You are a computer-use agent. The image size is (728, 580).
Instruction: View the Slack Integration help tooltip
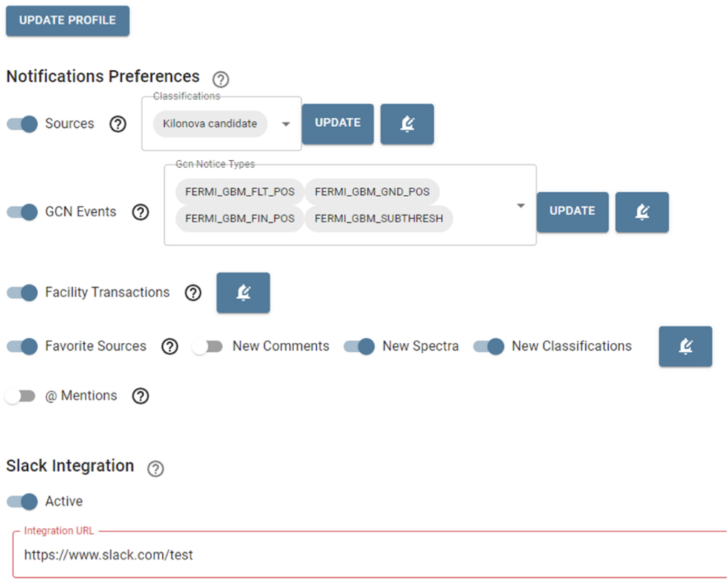(155, 469)
